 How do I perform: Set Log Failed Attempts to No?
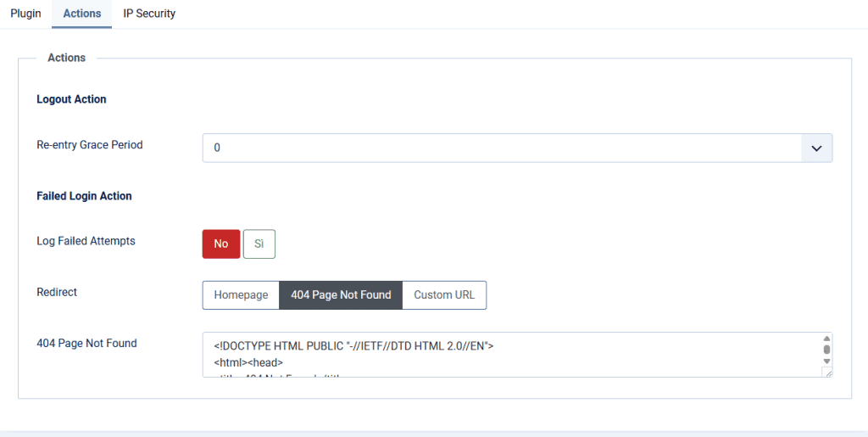[221, 244]
